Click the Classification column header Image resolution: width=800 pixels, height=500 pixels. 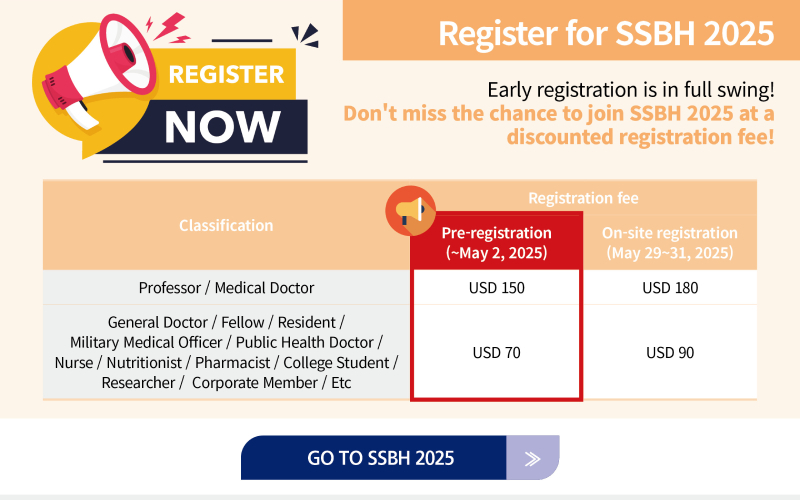tap(226, 225)
